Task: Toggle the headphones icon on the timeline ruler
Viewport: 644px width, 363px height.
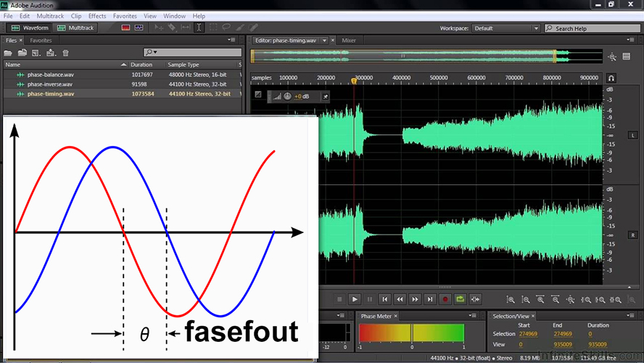Action: pos(611,78)
